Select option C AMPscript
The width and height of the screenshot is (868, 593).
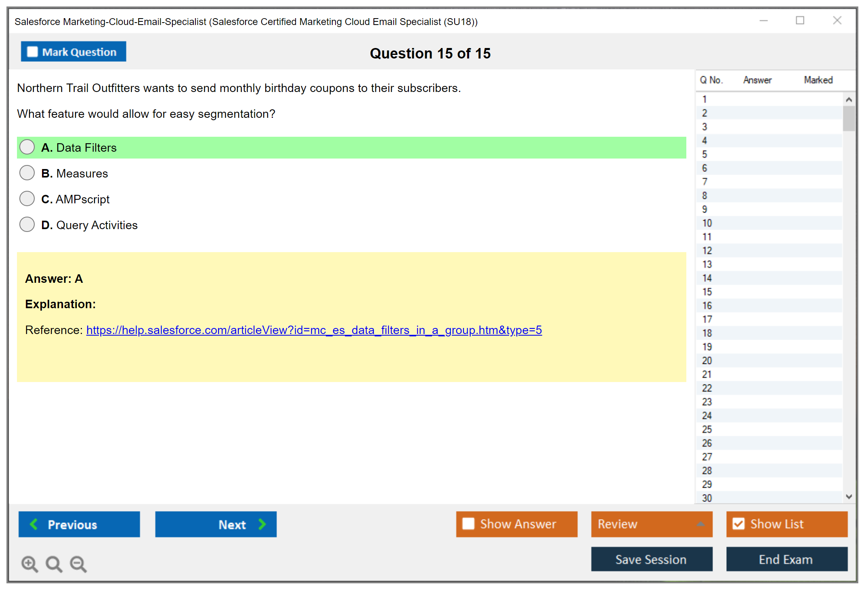click(x=27, y=199)
